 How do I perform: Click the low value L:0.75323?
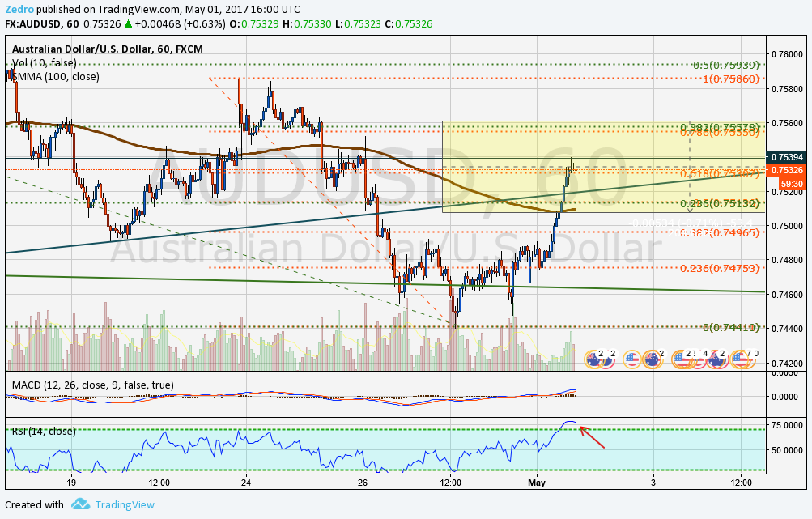point(359,23)
